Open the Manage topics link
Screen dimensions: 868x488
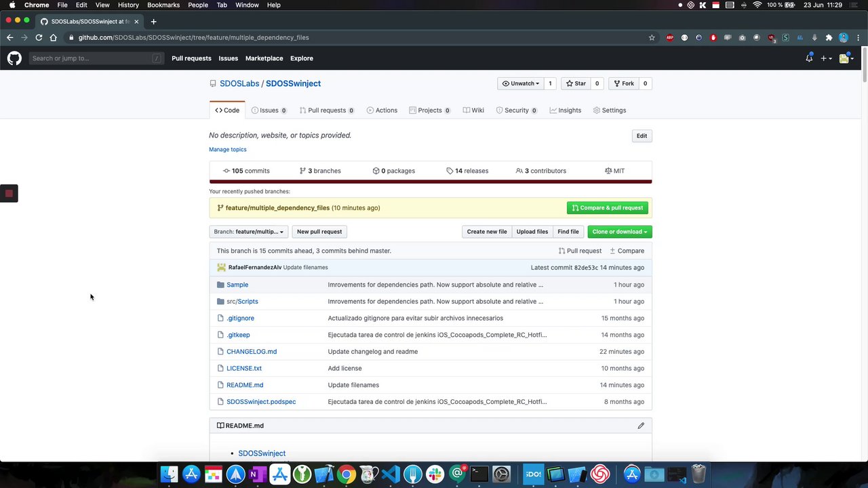(x=228, y=150)
